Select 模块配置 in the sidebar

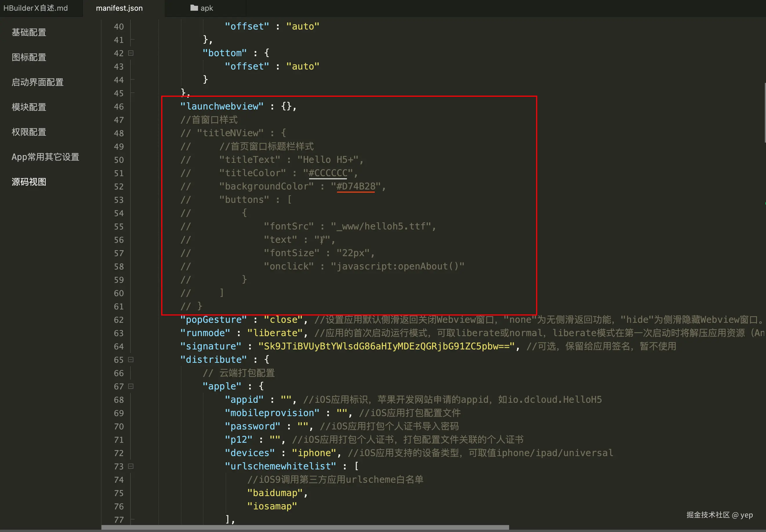29,107
